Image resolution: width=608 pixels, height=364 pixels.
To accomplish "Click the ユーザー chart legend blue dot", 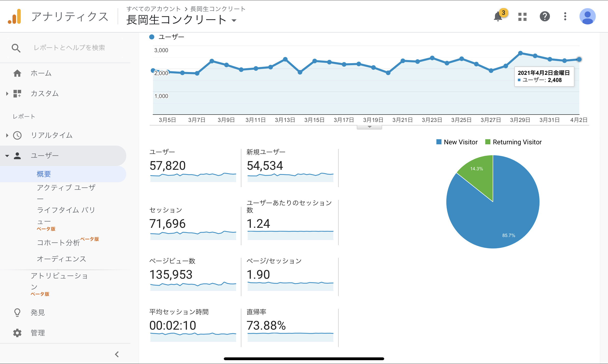I will click(x=152, y=37).
